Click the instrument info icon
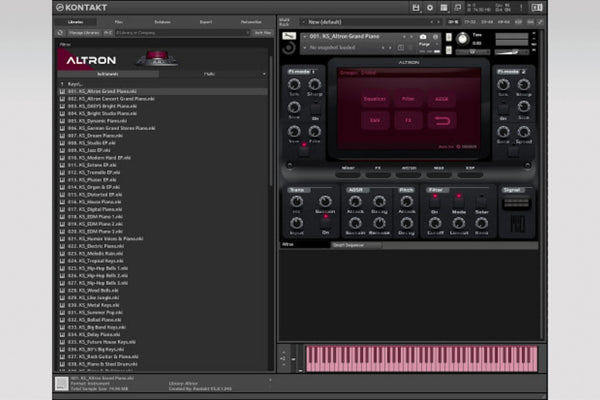The image size is (600, 400). pos(435,37)
